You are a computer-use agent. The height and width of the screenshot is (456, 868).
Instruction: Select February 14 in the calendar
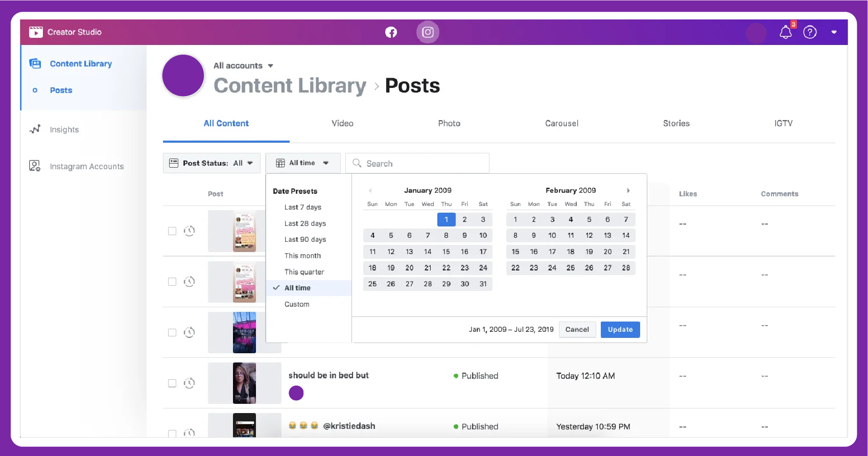tap(626, 235)
